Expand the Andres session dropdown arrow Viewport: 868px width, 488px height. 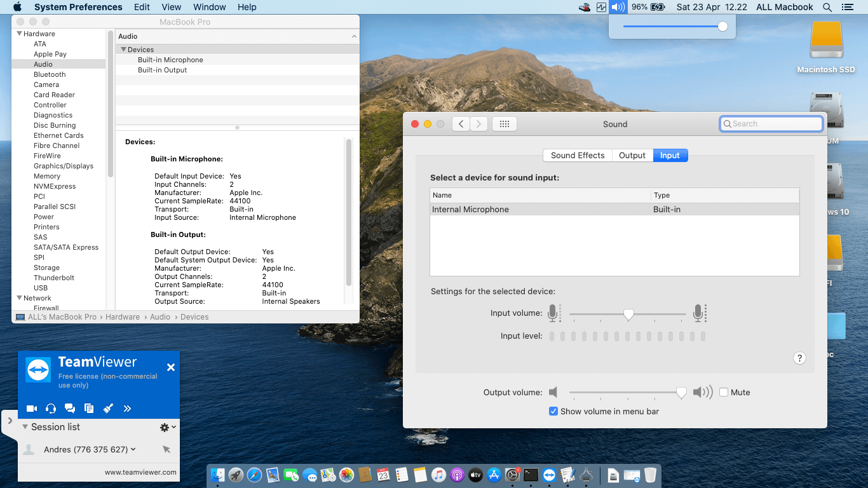tap(133, 450)
